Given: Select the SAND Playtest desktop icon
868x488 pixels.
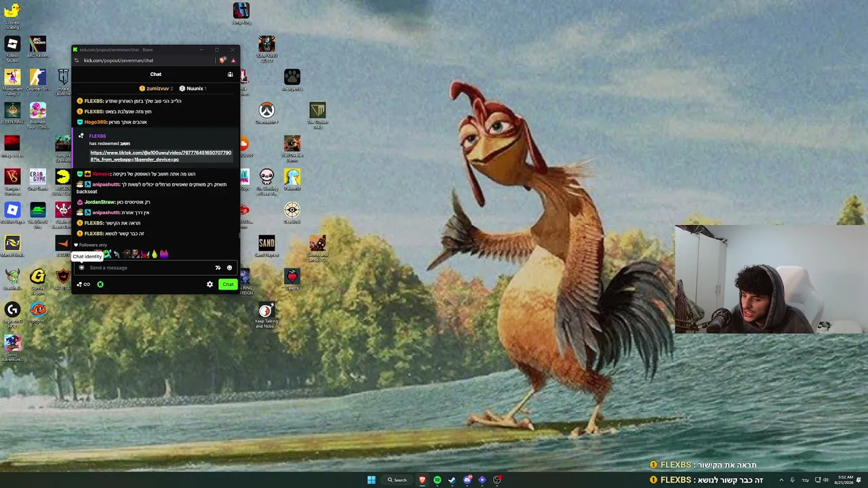Looking at the screenshot, I should (x=267, y=247).
